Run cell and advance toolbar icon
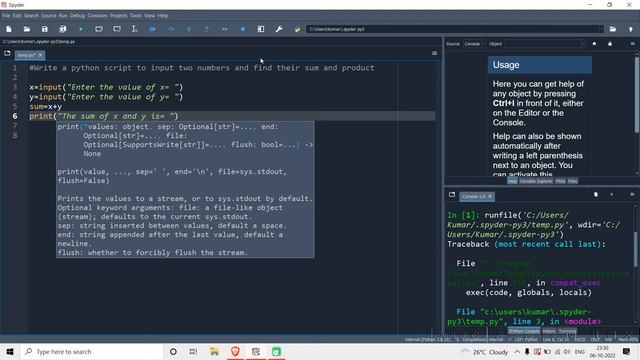 pos(117,29)
